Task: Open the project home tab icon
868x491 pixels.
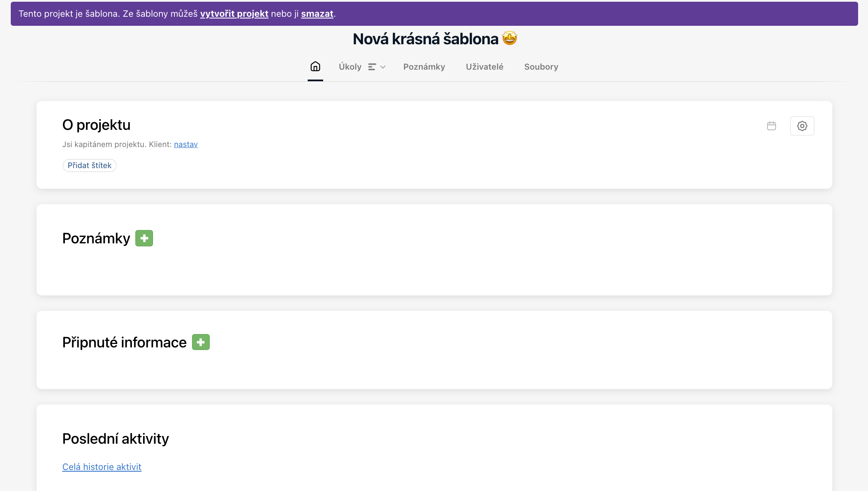Action: point(315,67)
